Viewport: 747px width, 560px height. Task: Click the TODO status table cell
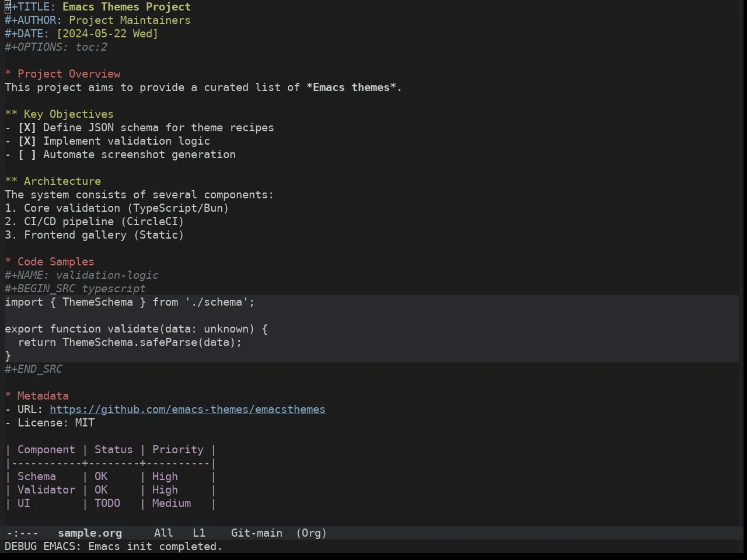click(107, 503)
